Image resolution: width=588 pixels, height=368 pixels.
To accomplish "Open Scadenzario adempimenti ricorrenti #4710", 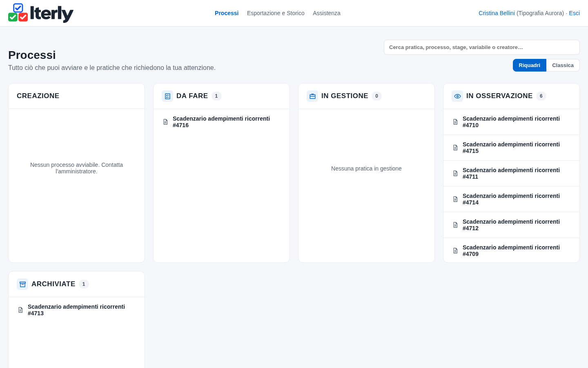I will click(x=511, y=122).
